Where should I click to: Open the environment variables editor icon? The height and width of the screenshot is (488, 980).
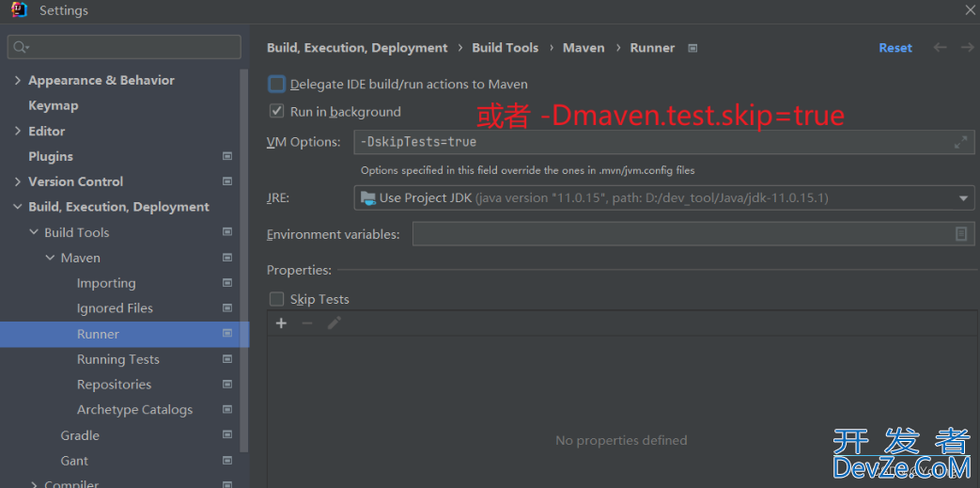pos(960,234)
